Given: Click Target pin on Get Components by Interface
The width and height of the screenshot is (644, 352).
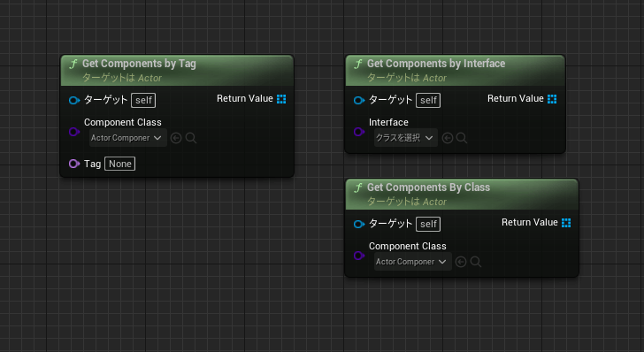Looking at the screenshot, I should 358,100.
